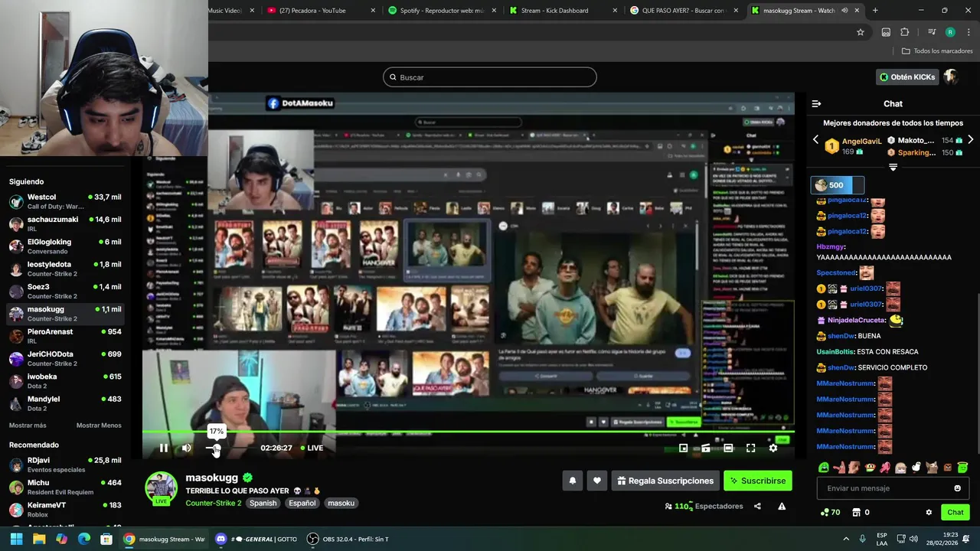This screenshot has width=980, height=551.
Task: Show previous top donors with left arrow
Action: point(815,140)
